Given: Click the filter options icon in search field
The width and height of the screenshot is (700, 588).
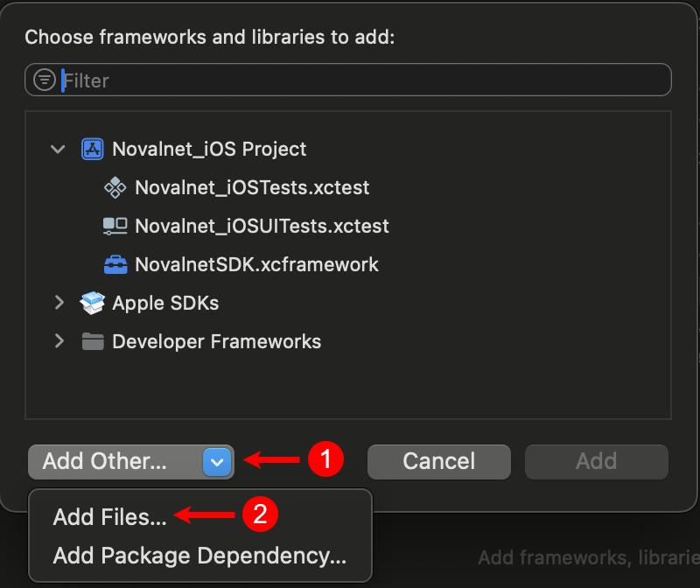Looking at the screenshot, I should coord(44,80).
